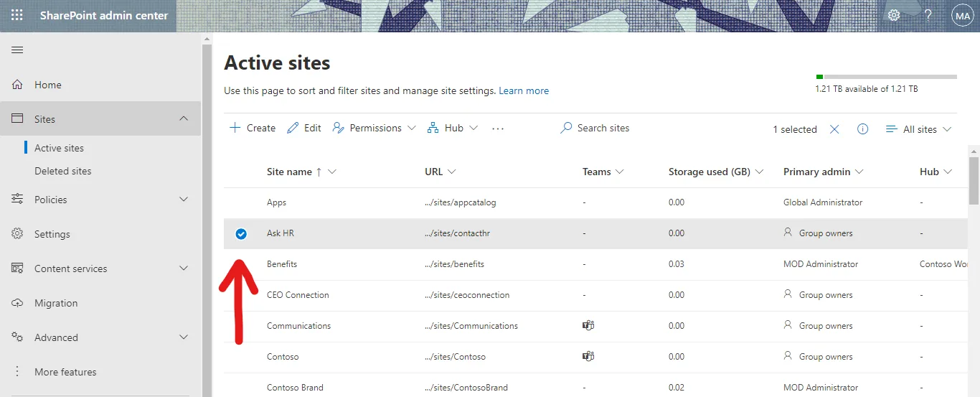
Task: Clear selection with the X icon
Action: tap(834, 129)
